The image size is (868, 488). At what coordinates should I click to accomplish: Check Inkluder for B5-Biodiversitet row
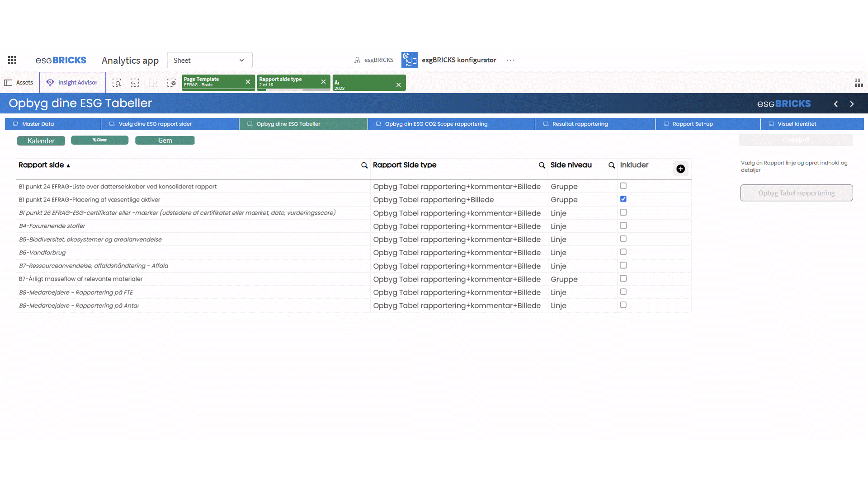623,239
